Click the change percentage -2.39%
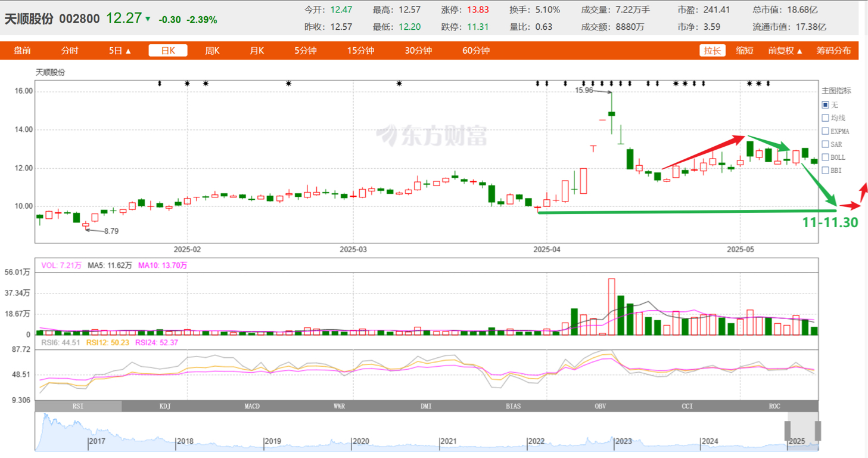The image size is (868, 458). 201,20
